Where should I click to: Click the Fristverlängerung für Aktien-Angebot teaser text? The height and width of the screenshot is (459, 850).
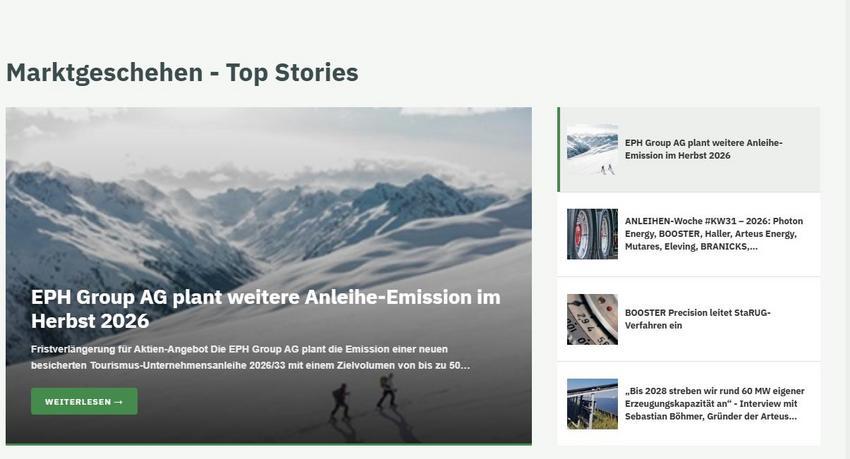[x=250, y=357]
